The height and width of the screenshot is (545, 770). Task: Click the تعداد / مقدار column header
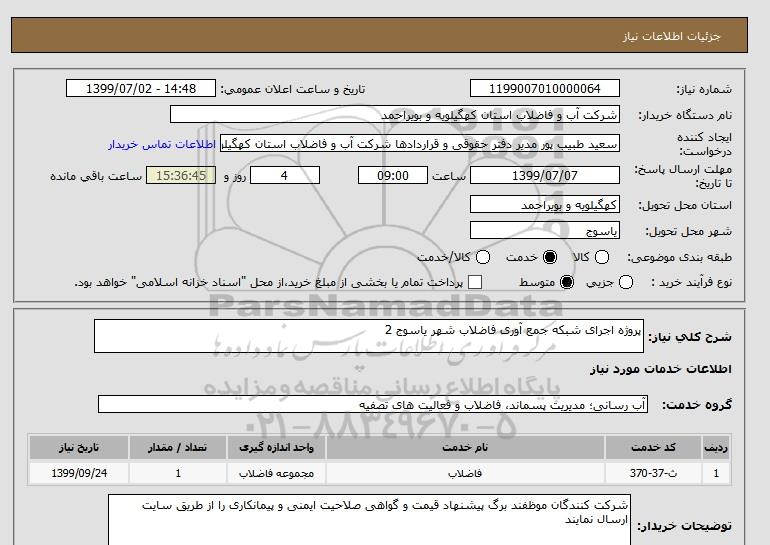pos(178,447)
